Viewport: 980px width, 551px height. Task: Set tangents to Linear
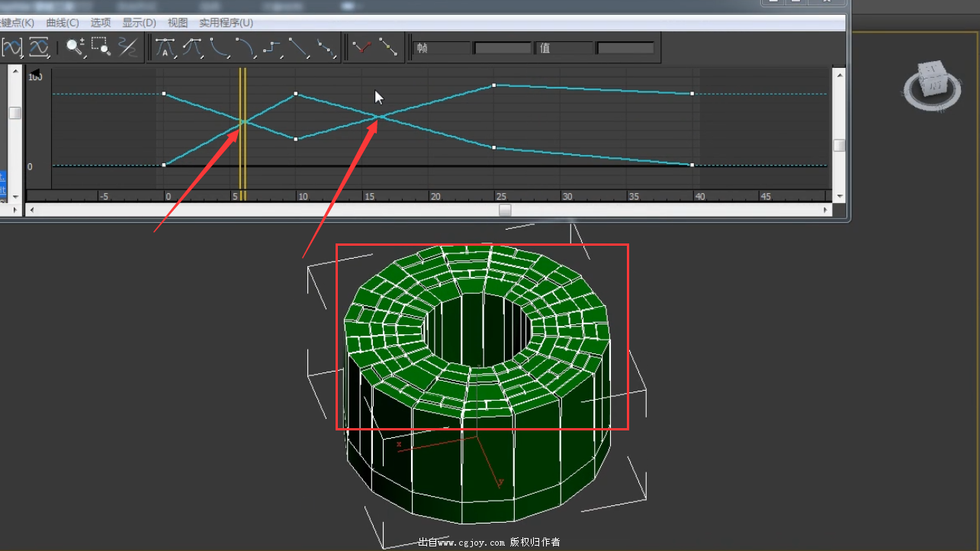pyautogui.click(x=299, y=48)
